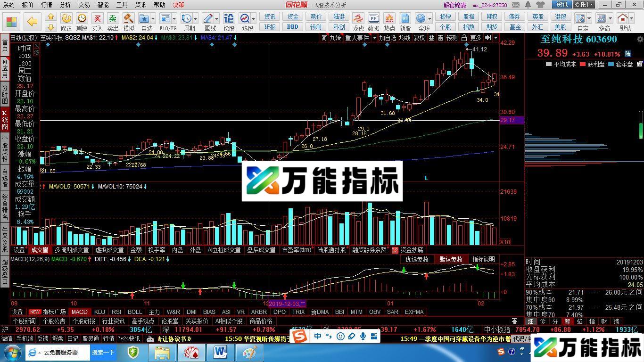Expand the 重大事件 dropdown arrow
This screenshot has width=644, height=362.
(x=374, y=38)
